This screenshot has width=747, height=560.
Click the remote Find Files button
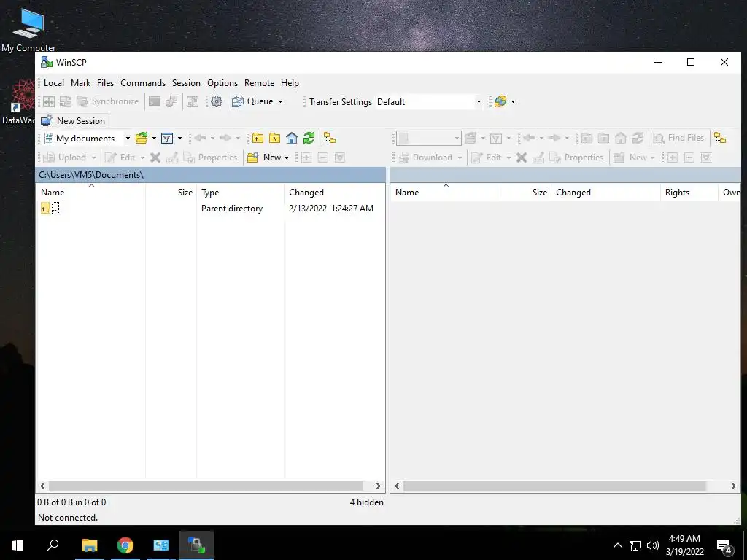click(678, 138)
